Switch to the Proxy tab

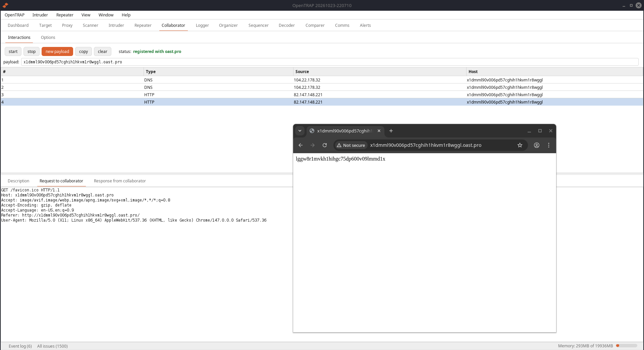(x=67, y=25)
